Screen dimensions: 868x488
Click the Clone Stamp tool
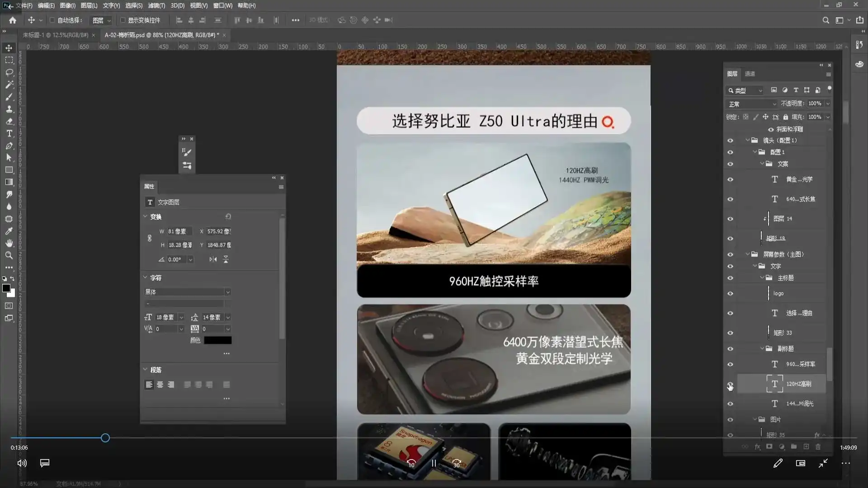9,109
